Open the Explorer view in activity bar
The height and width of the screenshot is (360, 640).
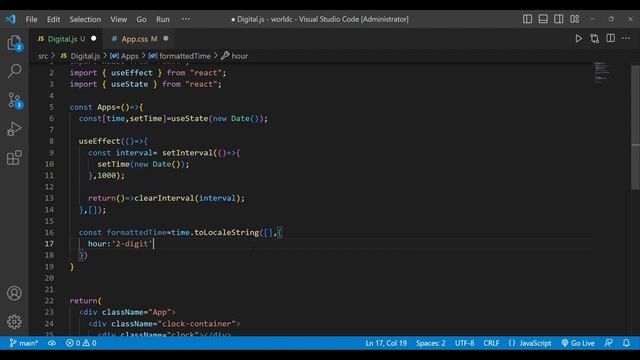point(14,42)
